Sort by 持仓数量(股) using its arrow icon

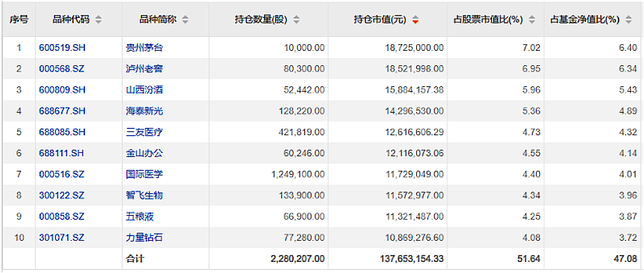(296, 20)
